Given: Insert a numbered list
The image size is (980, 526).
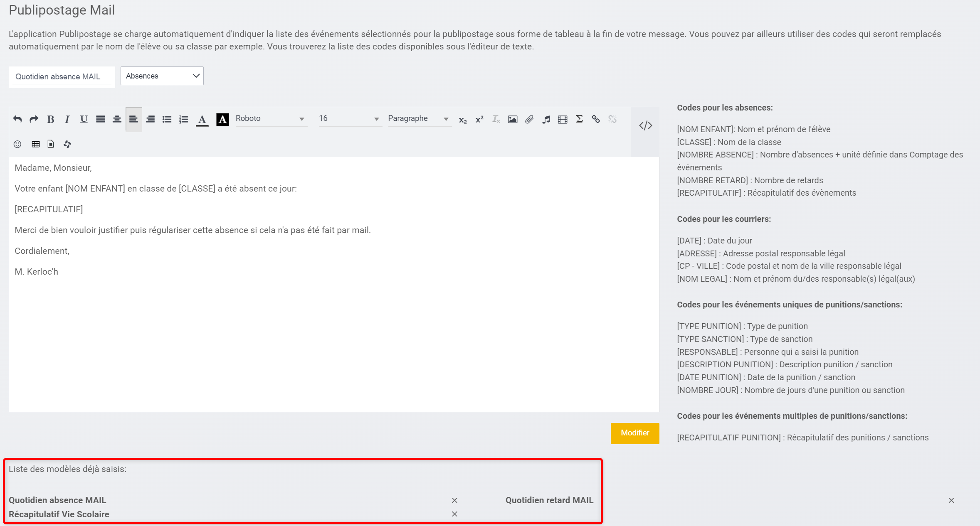Looking at the screenshot, I should coord(183,119).
